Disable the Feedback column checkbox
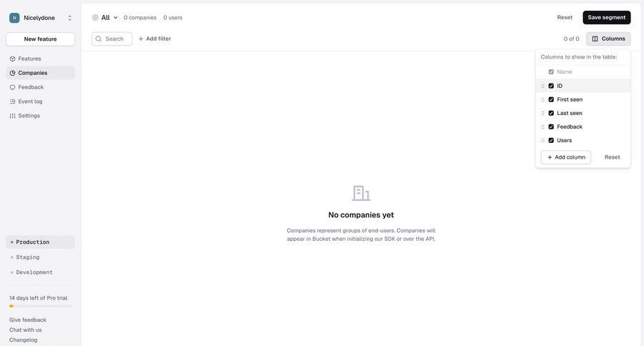The image size is (644, 346). pos(551,127)
